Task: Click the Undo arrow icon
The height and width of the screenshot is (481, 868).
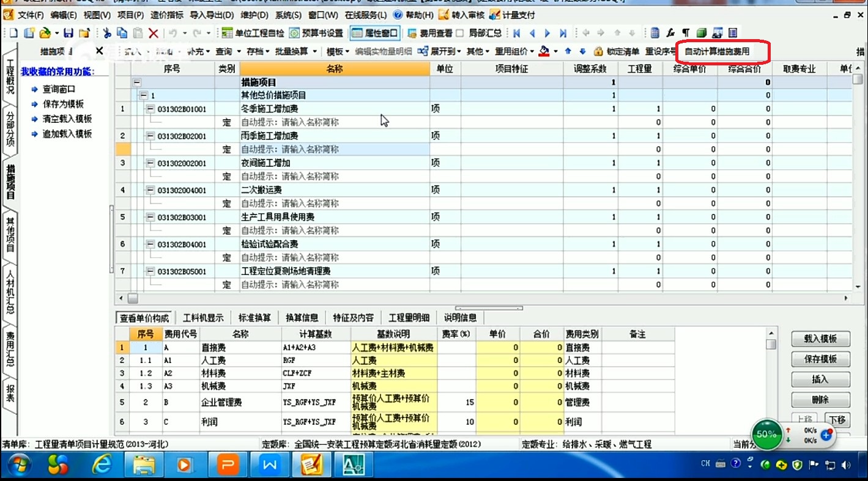Action: (x=173, y=33)
